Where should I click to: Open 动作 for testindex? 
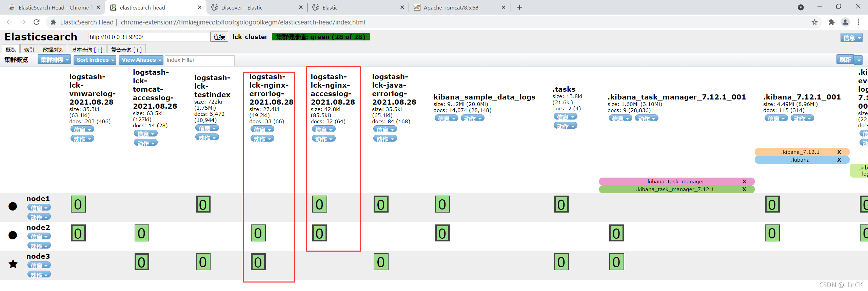207,137
